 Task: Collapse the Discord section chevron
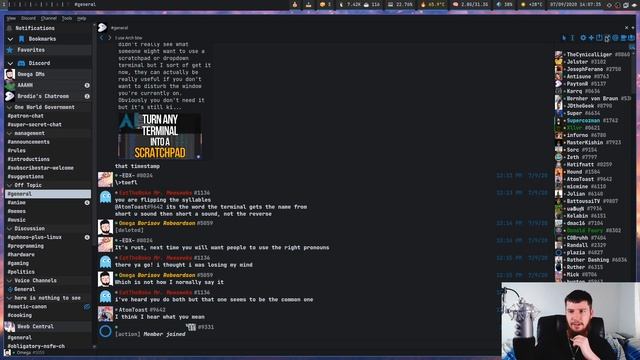[10, 63]
